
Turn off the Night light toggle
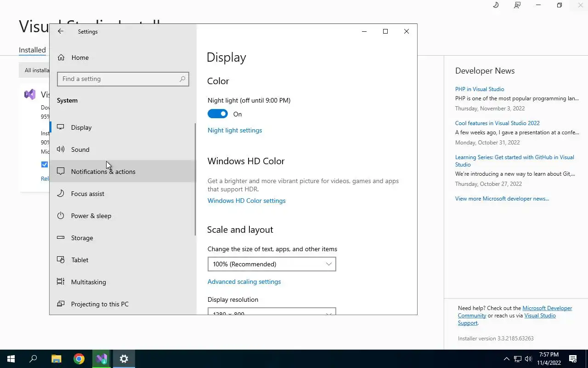coord(218,114)
